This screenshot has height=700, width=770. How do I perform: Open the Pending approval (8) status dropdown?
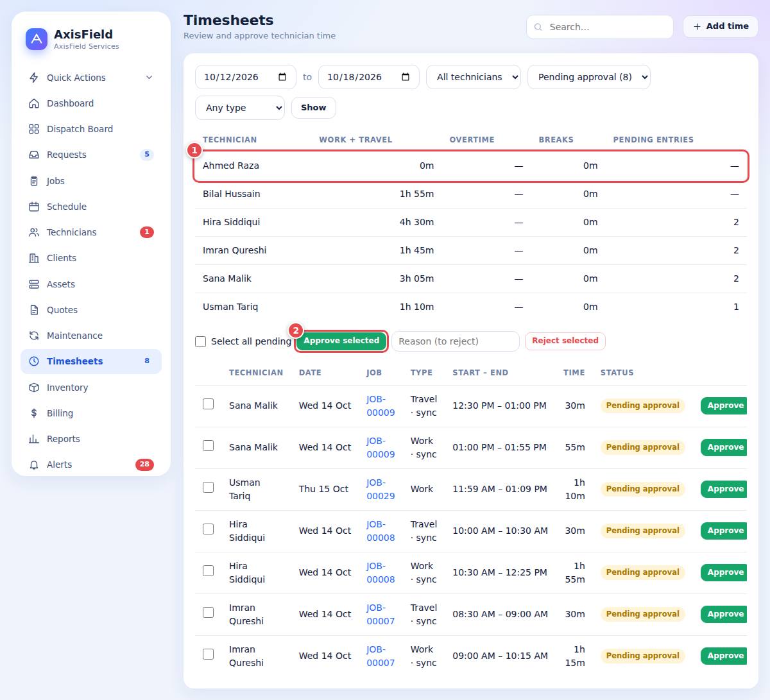tap(589, 77)
